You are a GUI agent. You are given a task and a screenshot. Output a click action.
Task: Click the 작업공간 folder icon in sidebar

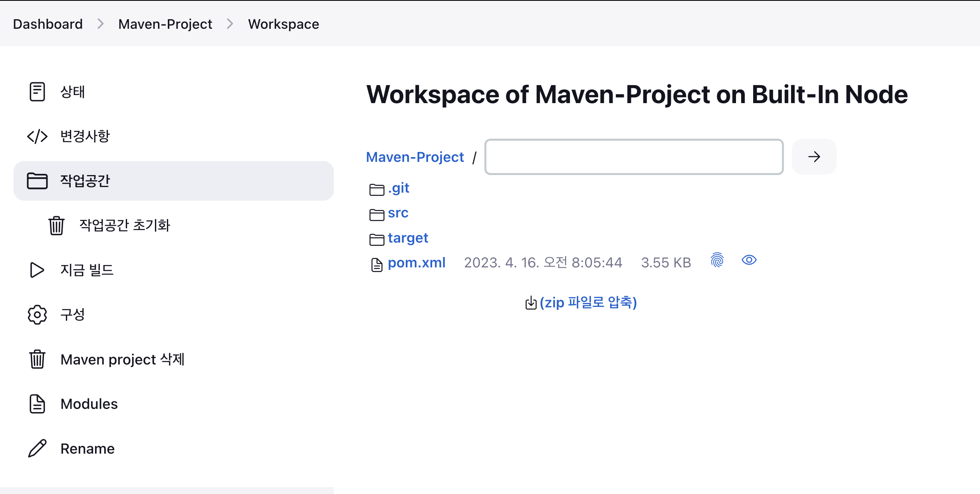pos(37,181)
